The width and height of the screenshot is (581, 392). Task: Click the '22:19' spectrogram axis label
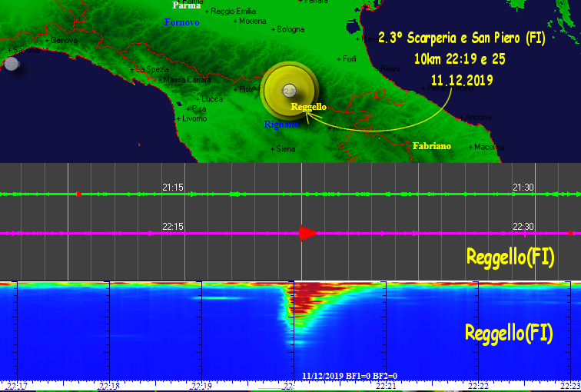tap(201, 387)
